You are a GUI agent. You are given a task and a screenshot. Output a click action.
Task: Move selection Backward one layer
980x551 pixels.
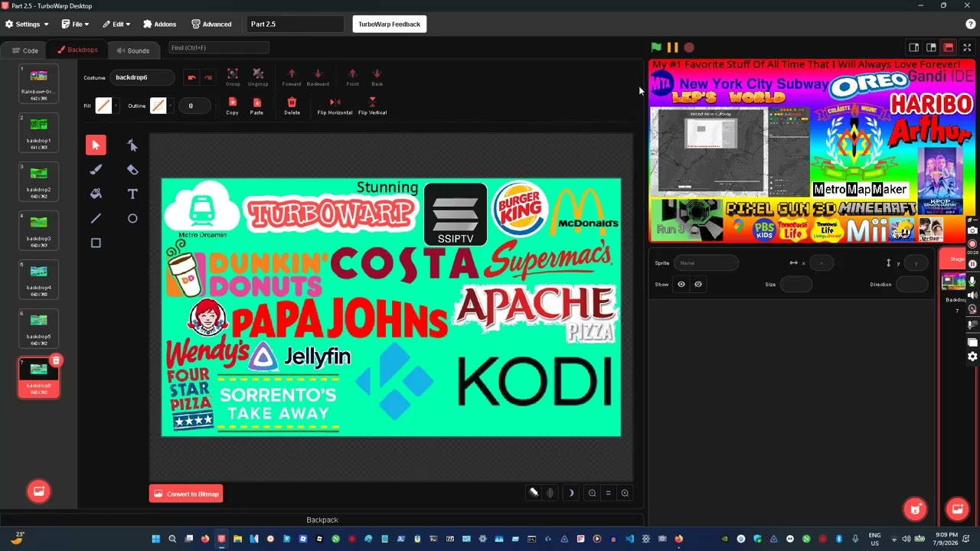(318, 77)
